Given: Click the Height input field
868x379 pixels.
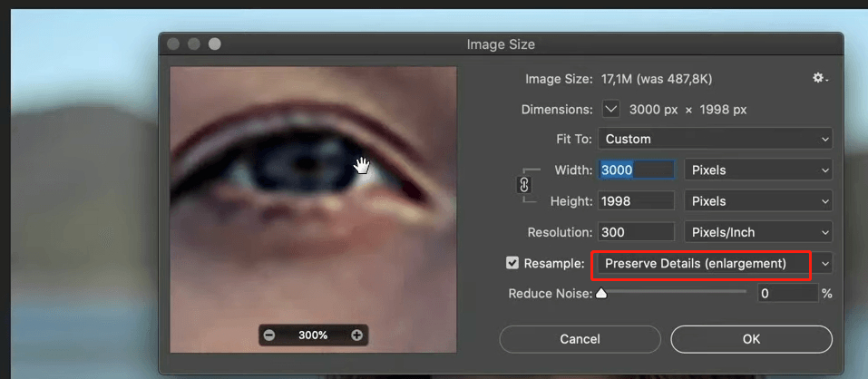Looking at the screenshot, I should coord(636,201).
